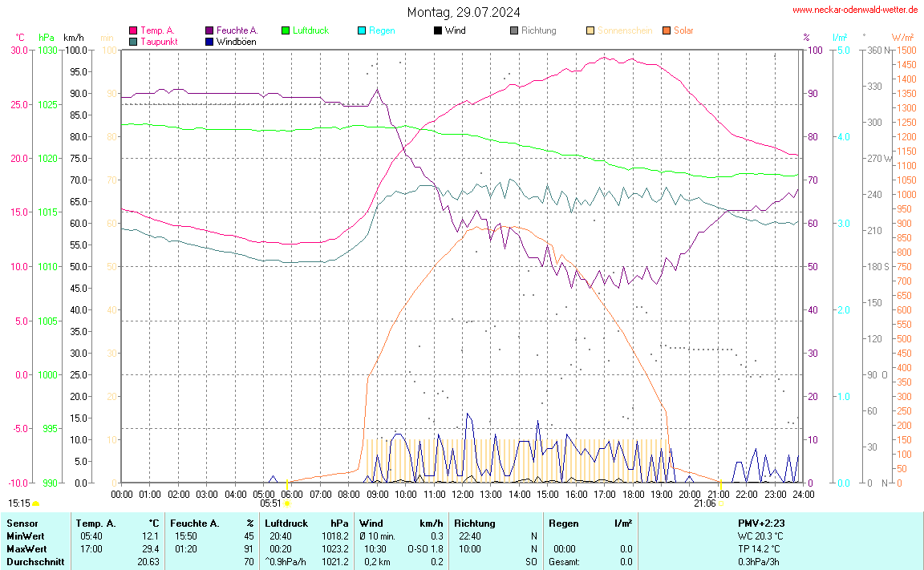Click the chart title Montag, 29.07.2024
Image resolution: width=924 pixels, height=570 pixels.
[x=463, y=12]
